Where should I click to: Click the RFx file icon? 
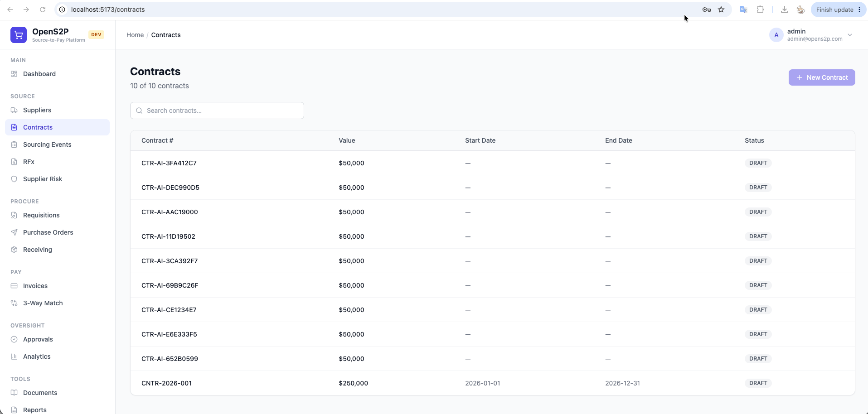coord(14,162)
